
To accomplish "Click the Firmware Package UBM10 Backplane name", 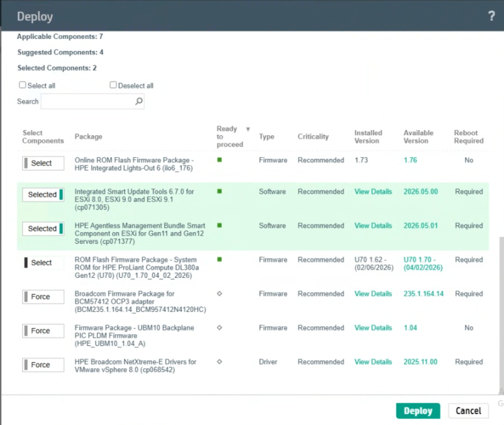I will 135,335.
